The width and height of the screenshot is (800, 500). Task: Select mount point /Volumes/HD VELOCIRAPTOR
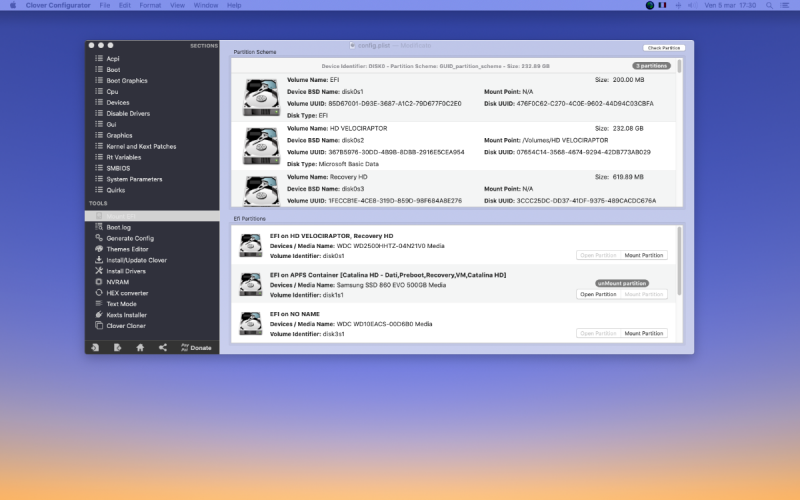coord(565,140)
